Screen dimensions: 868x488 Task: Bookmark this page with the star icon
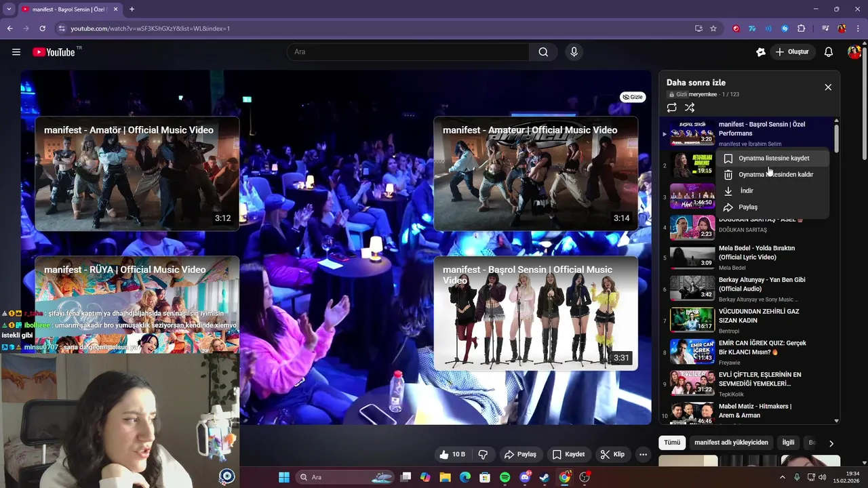click(713, 28)
